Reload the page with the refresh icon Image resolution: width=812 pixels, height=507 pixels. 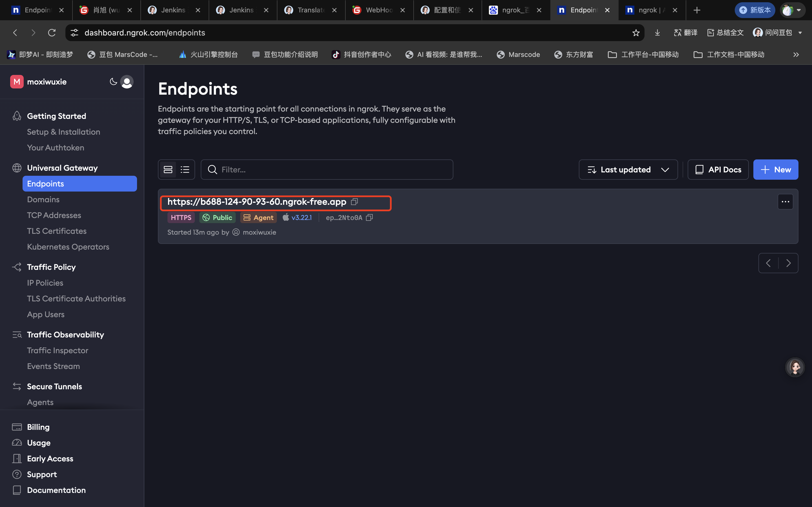tap(52, 32)
